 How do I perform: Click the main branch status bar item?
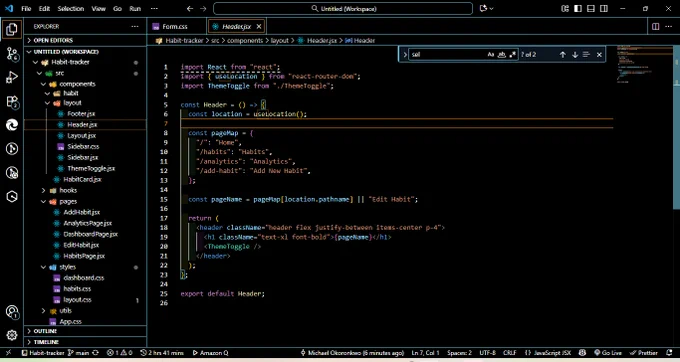point(78,353)
